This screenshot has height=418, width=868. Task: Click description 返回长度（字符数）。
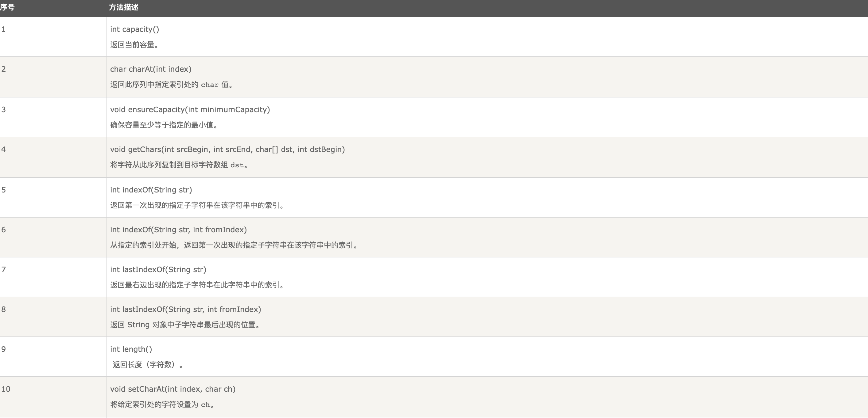click(x=148, y=365)
